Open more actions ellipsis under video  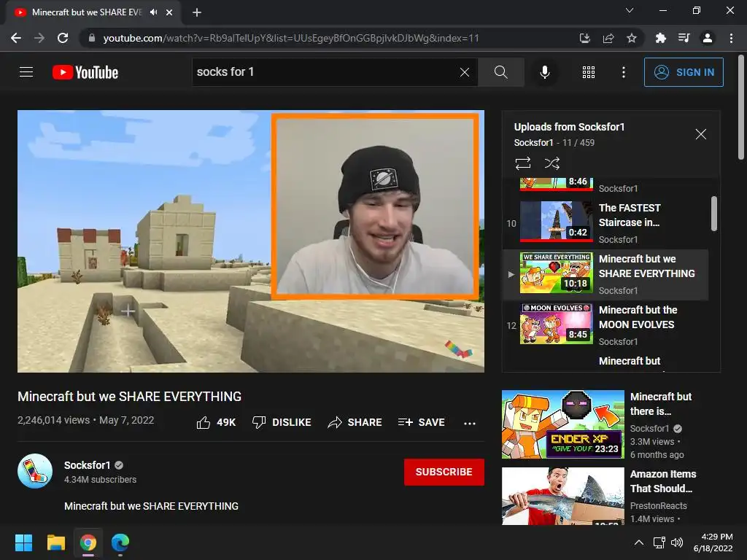click(x=469, y=423)
